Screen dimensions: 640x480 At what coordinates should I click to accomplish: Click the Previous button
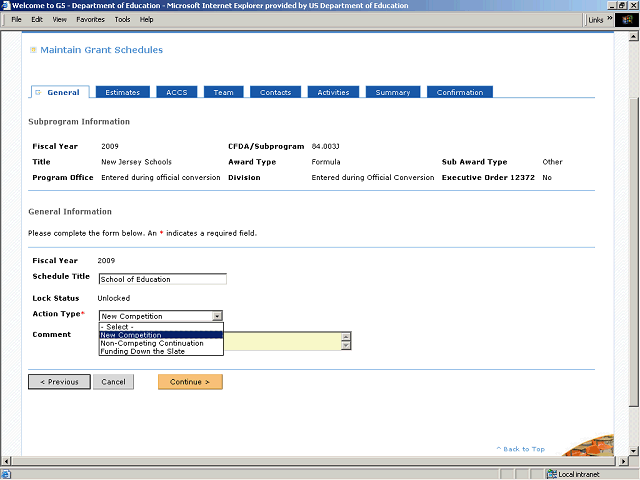[59, 381]
